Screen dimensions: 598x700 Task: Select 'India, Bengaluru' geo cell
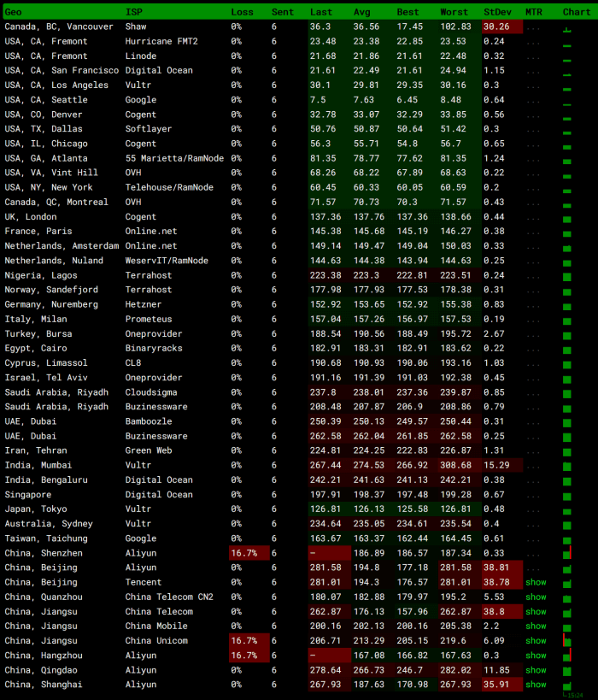(46, 479)
